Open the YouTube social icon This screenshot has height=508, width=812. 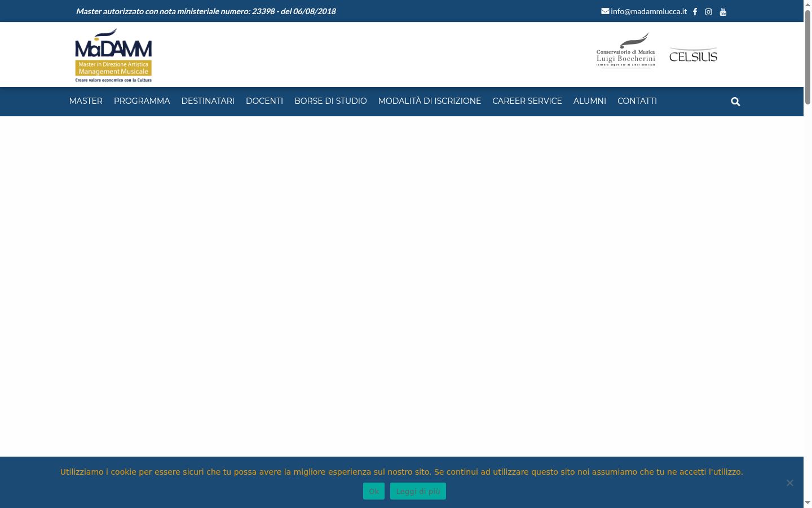click(723, 12)
